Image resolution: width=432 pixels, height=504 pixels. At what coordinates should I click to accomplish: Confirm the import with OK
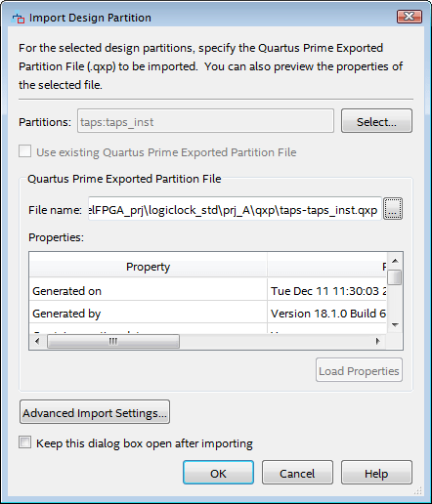click(x=218, y=473)
